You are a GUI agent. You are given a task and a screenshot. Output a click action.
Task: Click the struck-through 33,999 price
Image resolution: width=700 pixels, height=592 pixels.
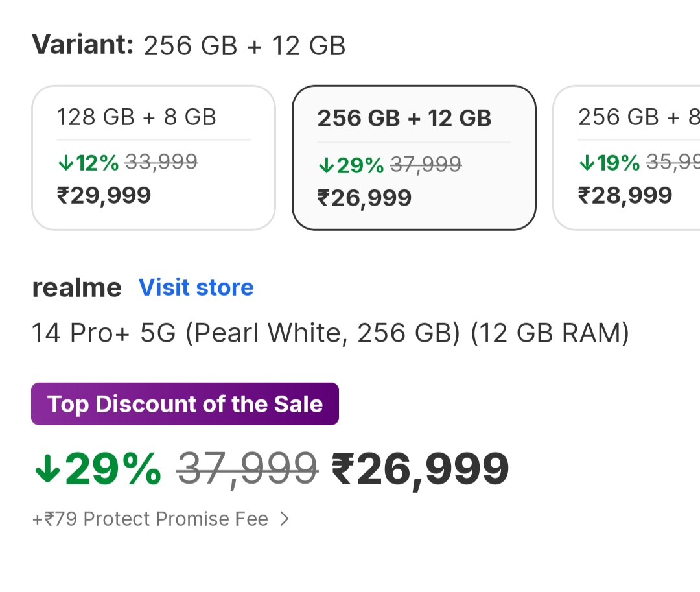161,162
